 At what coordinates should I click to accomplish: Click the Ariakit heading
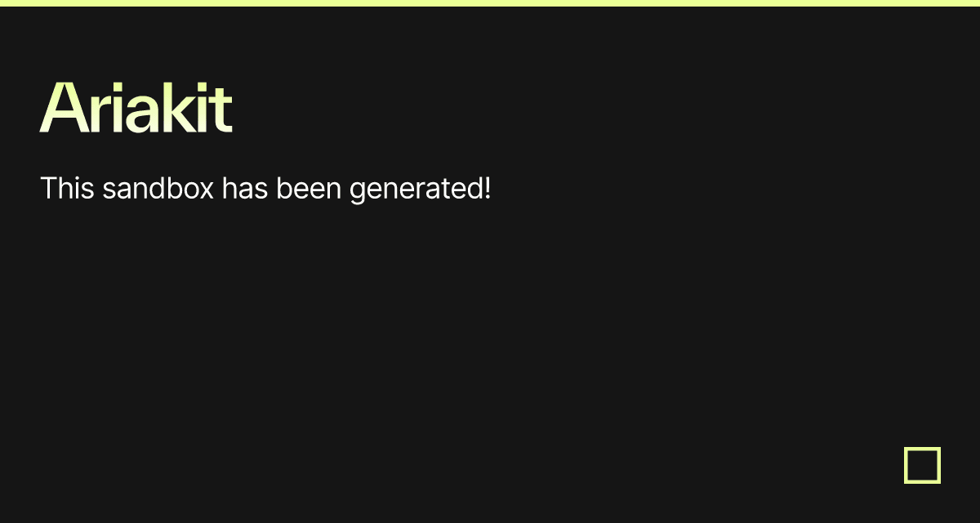136,107
